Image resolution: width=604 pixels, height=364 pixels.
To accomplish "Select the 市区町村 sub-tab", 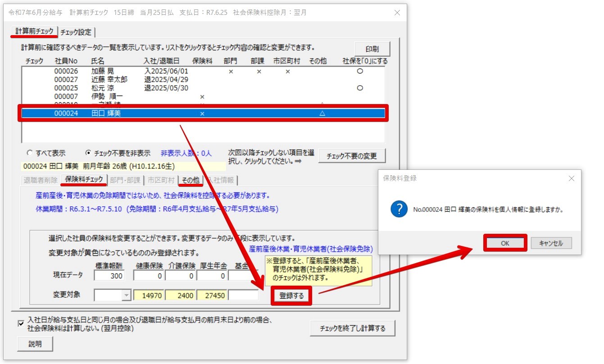I will point(163,179).
